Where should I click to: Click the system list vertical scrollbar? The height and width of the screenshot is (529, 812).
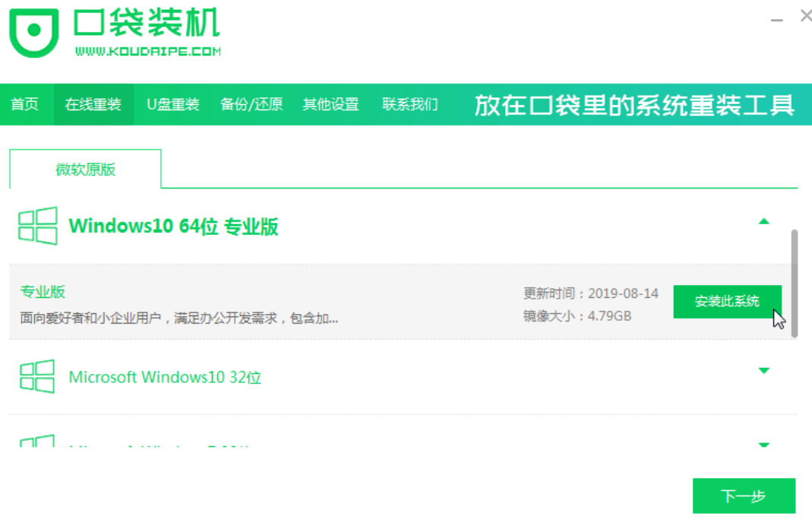click(795, 284)
